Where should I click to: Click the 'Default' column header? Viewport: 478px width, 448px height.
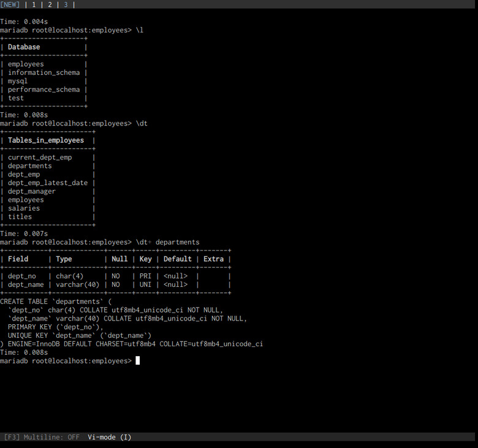[x=178, y=259]
